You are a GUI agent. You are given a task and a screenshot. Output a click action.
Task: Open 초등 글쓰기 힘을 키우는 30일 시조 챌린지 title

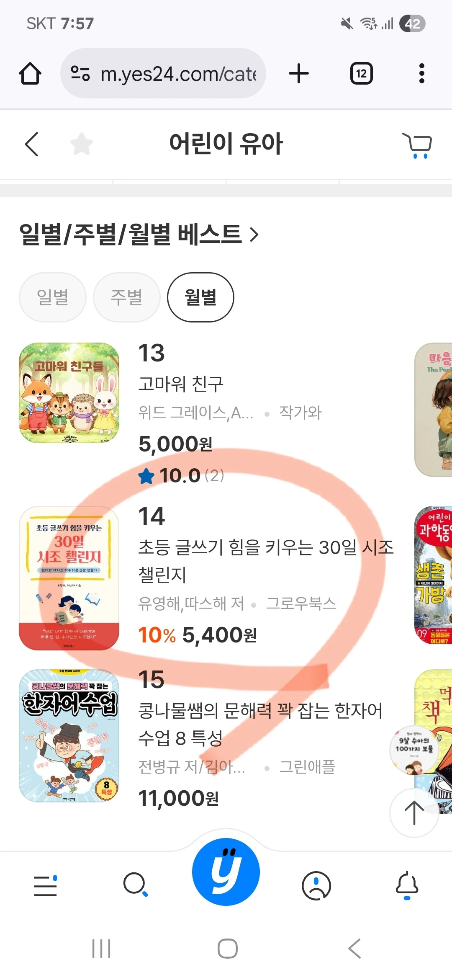tap(266, 561)
